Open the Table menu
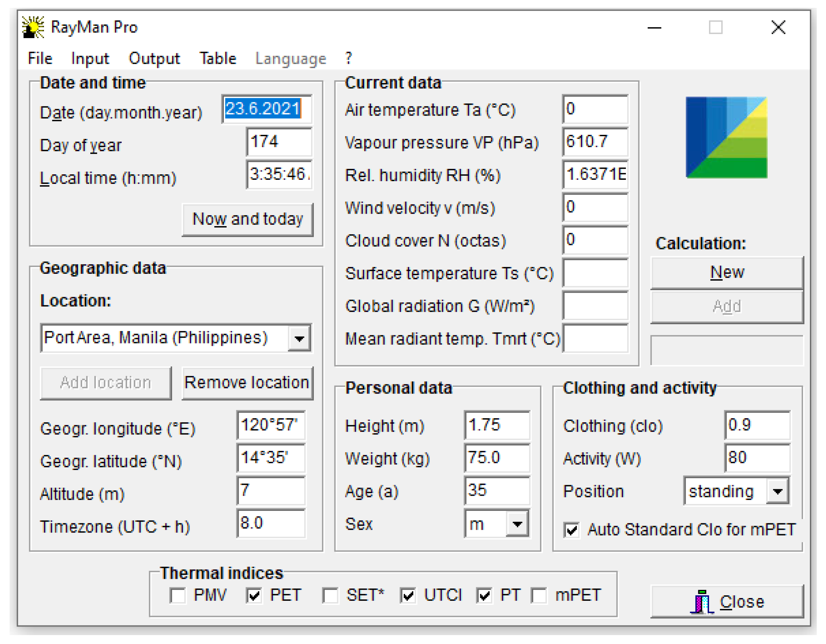 coord(218,58)
